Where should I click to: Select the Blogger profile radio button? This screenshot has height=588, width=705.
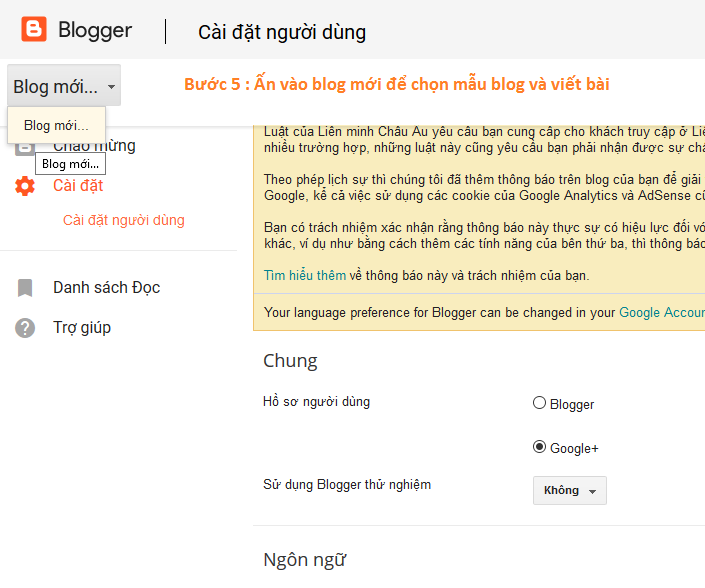(x=539, y=403)
